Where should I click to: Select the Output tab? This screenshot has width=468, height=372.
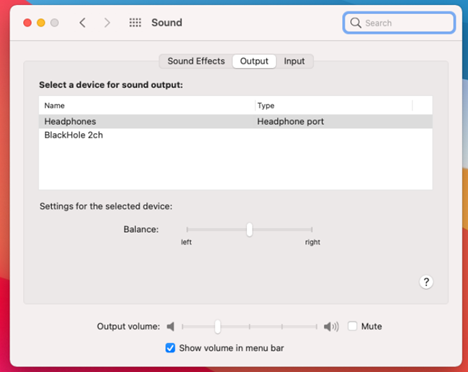[254, 61]
